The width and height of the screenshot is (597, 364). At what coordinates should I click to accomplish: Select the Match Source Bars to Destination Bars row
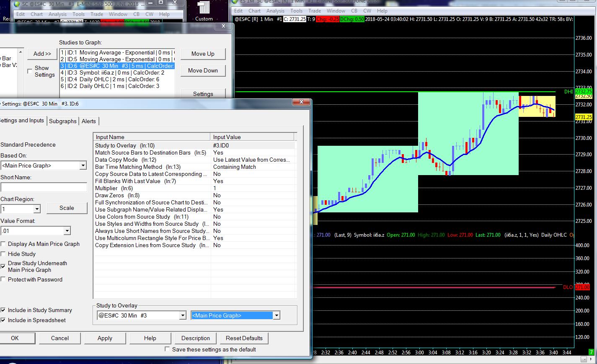tap(195, 152)
